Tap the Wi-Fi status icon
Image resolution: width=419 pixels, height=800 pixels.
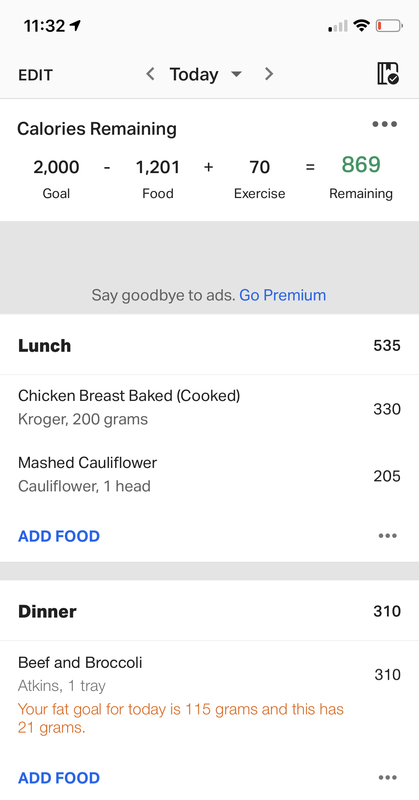pos(362,26)
